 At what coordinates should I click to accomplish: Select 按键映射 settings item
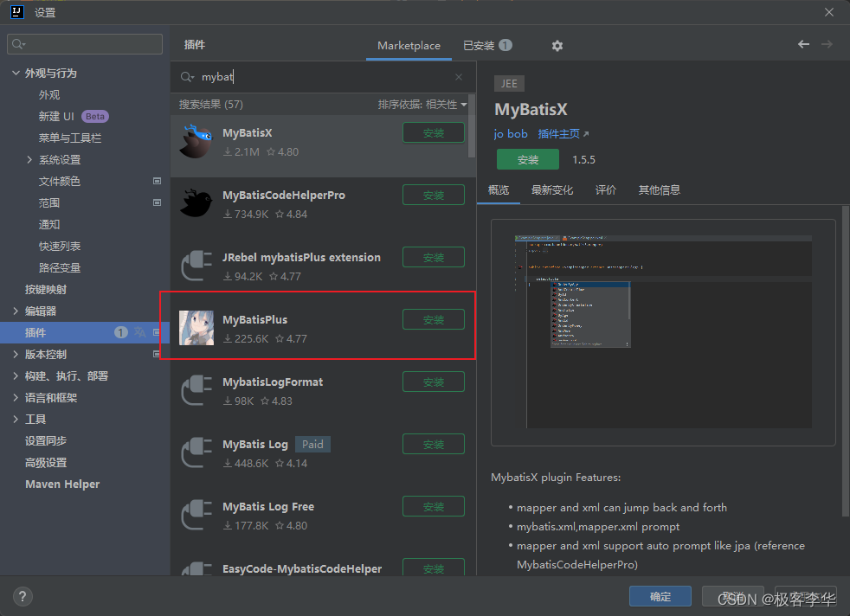click(x=46, y=289)
